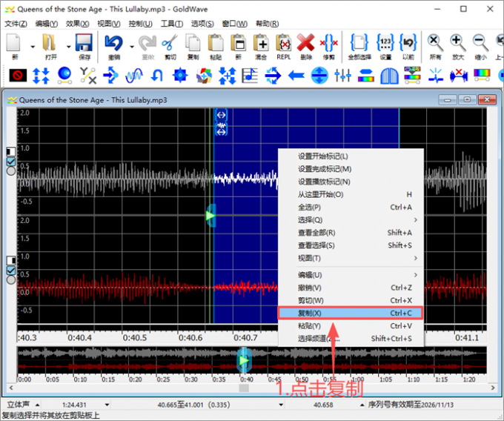This screenshot has width=504, height=421.
Task: Click the Set selection 123 icon
Action: click(385, 43)
